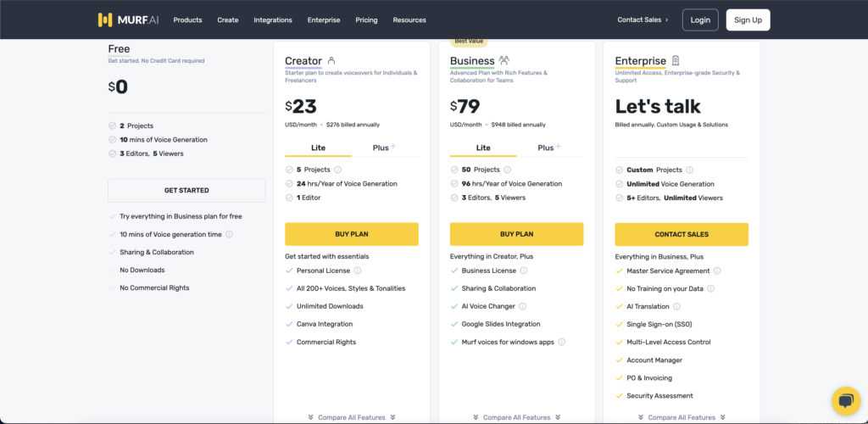Open the Products menu in navbar
868x424 pixels.
pos(187,20)
